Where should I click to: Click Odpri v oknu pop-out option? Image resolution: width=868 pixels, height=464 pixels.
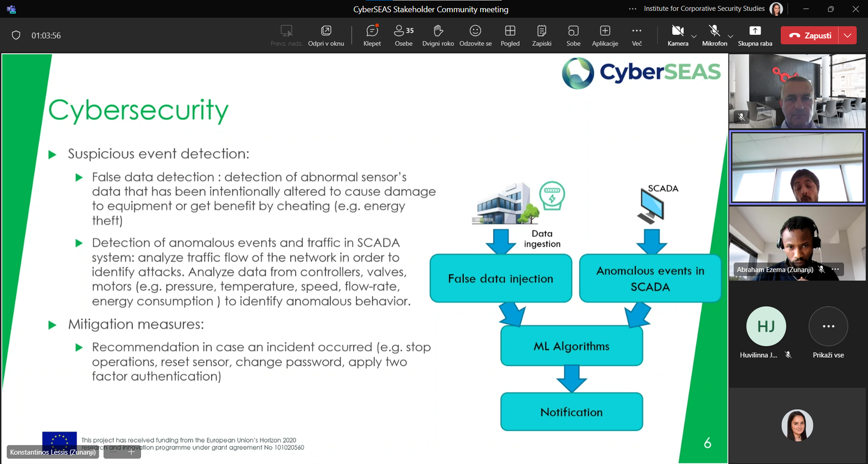click(x=326, y=35)
